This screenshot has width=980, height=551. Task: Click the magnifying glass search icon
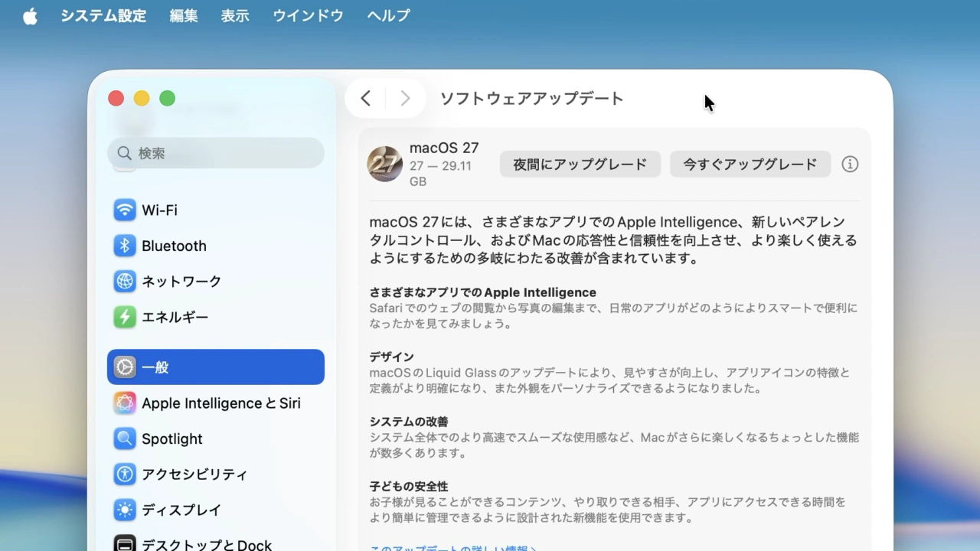tap(124, 153)
